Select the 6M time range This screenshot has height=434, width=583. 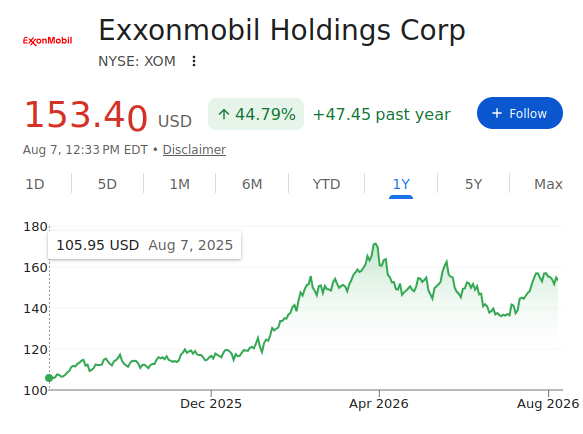(252, 184)
